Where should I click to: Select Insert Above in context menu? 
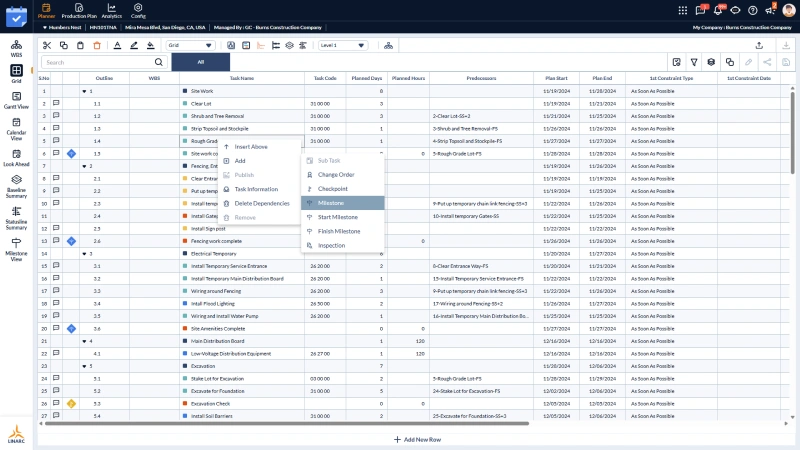coord(259,146)
